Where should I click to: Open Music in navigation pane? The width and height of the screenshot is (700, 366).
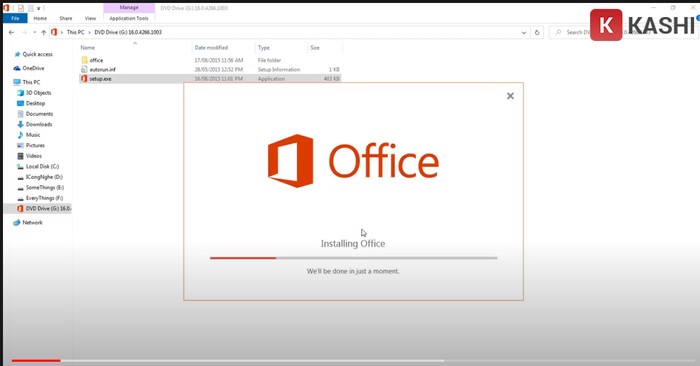(x=33, y=135)
